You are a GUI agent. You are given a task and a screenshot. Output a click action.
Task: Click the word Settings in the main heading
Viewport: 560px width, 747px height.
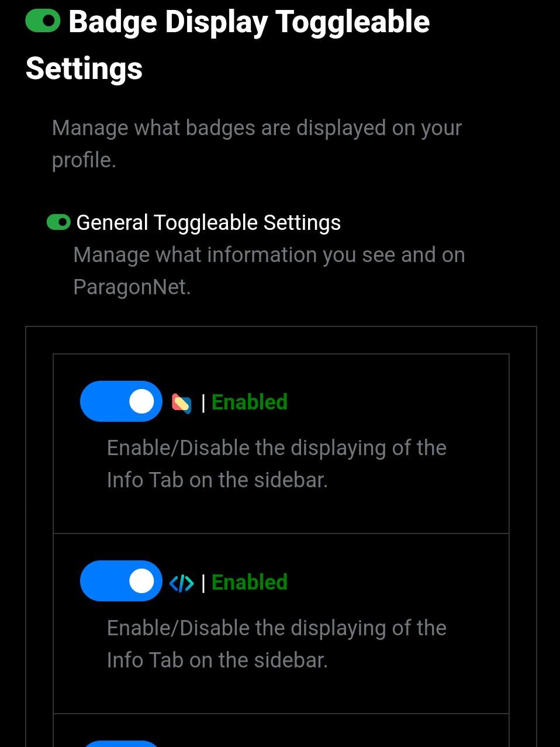84,68
